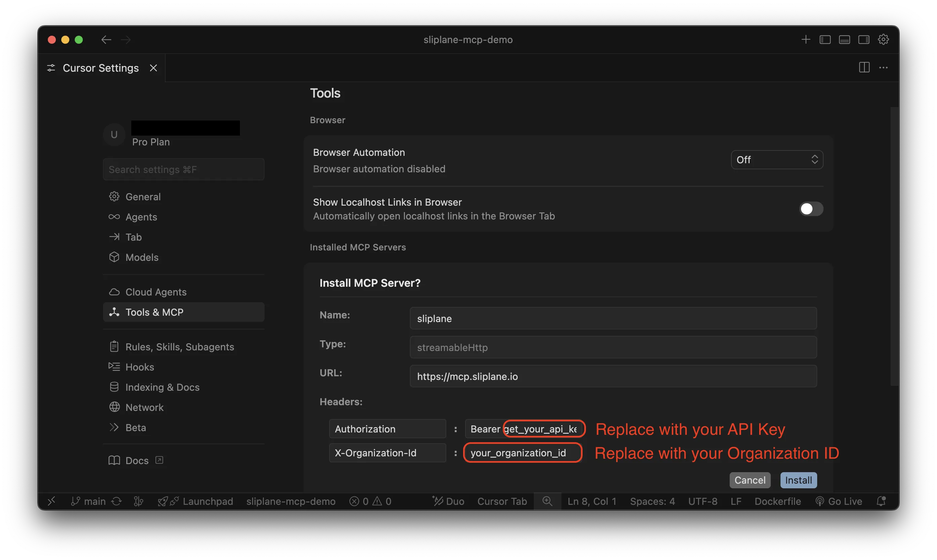
Task: Select Rules, Skills, Subagents in the sidebar
Action: click(180, 347)
